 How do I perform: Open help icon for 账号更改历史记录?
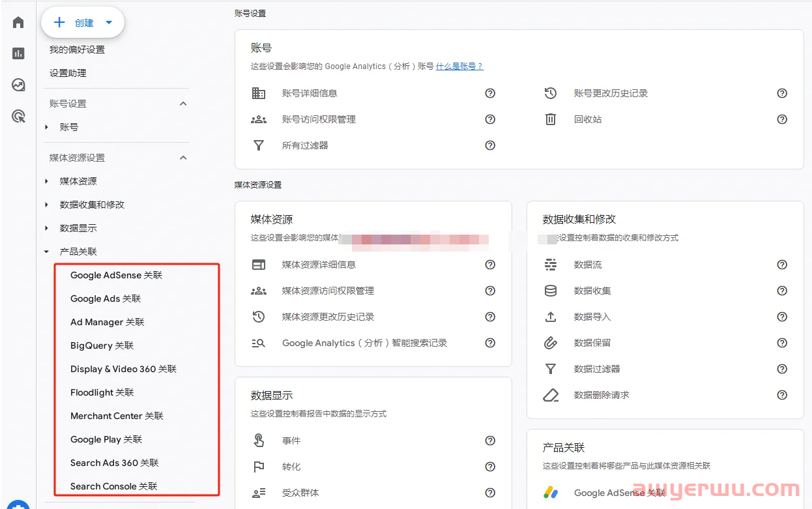[782, 93]
